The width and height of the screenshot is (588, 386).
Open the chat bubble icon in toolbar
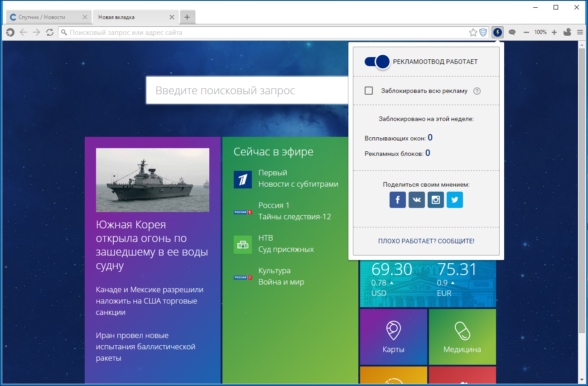512,33
